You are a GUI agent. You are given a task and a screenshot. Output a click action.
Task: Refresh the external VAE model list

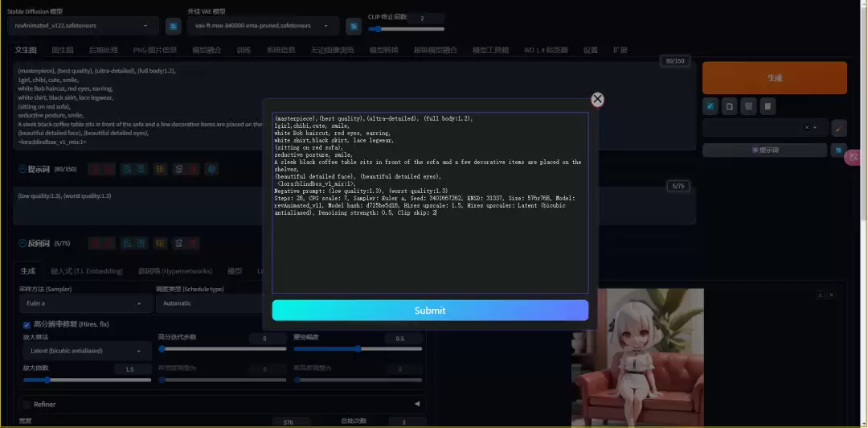point(353,27)
